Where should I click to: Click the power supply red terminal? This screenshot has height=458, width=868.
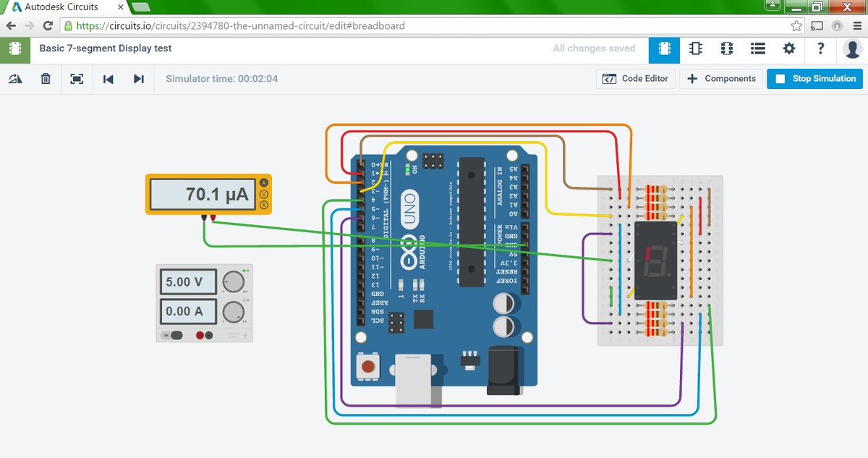[200, 335]
